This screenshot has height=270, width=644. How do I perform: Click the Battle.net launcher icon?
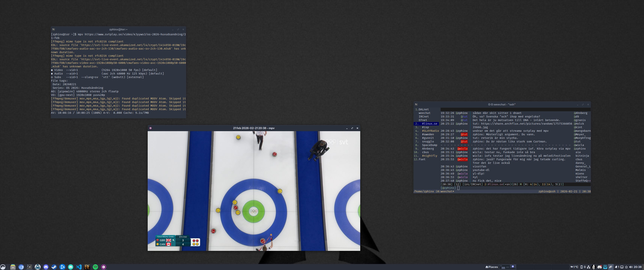[x=62, y=267]
